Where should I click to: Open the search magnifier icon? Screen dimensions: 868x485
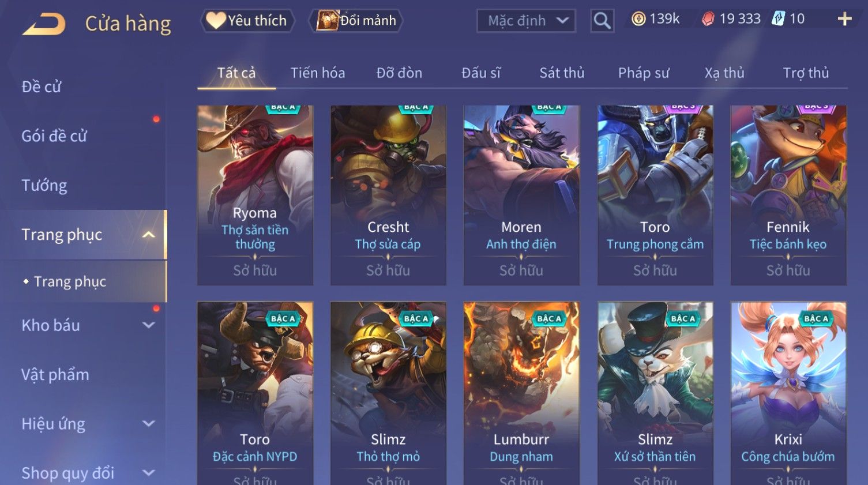tap(602, 21)
